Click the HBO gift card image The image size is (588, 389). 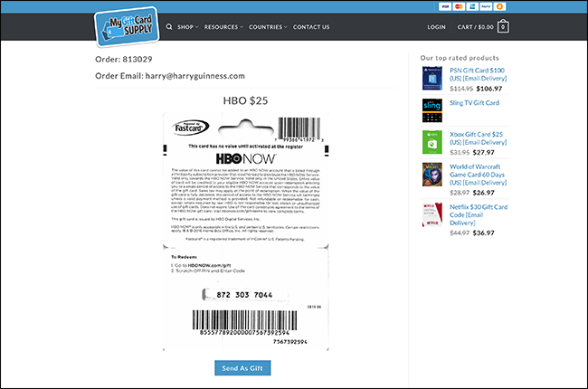246,232
